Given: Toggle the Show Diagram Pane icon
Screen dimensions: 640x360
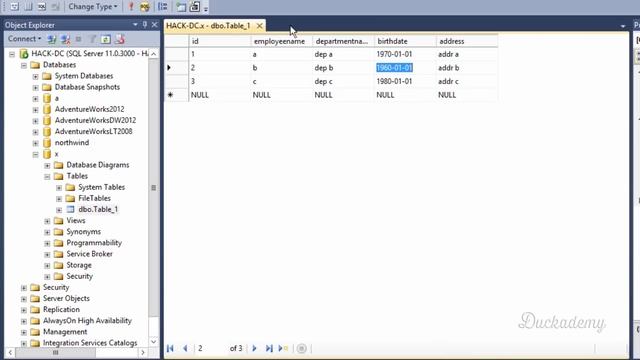Looking at the screenshot, I should pyautogui.click(x=14, y=7).
